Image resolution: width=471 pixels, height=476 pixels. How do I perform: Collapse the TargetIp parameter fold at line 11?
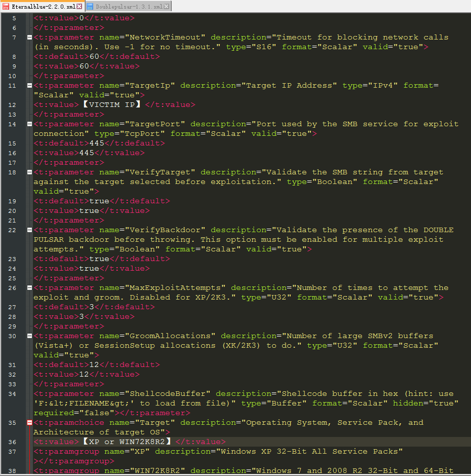[29, 86]
